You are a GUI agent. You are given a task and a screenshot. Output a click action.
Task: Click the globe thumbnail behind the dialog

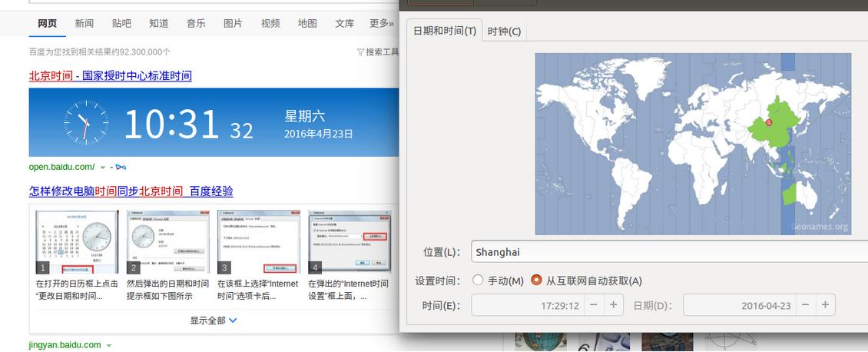pyautogui.click(x=541, y=341)
